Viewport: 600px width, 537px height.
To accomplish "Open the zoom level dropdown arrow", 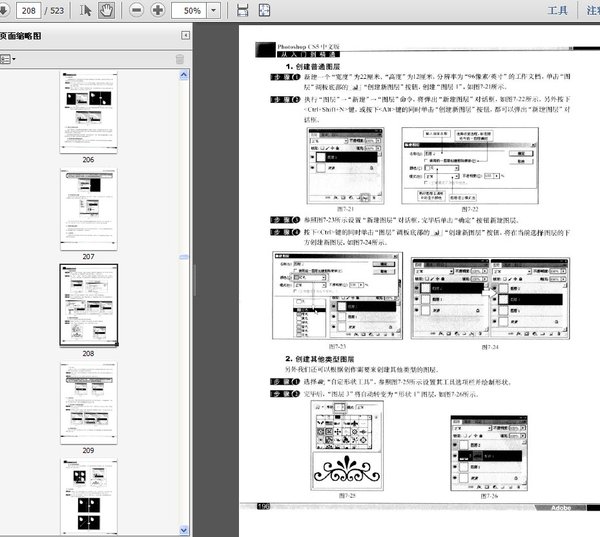I will click(x=214, y=10).
